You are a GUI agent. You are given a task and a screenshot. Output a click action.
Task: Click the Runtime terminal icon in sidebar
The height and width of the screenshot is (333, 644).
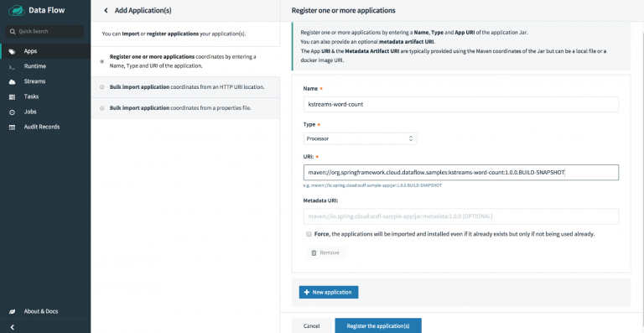[13, 66]
